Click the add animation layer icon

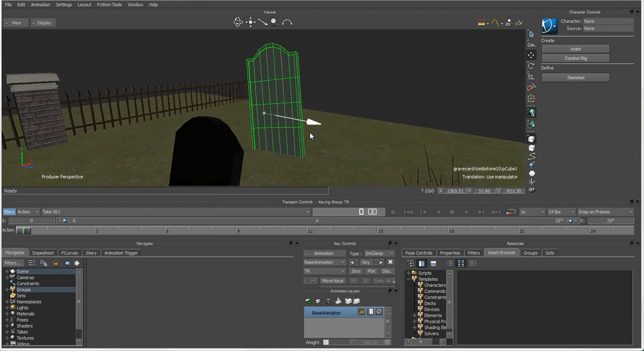click(308, 301)
